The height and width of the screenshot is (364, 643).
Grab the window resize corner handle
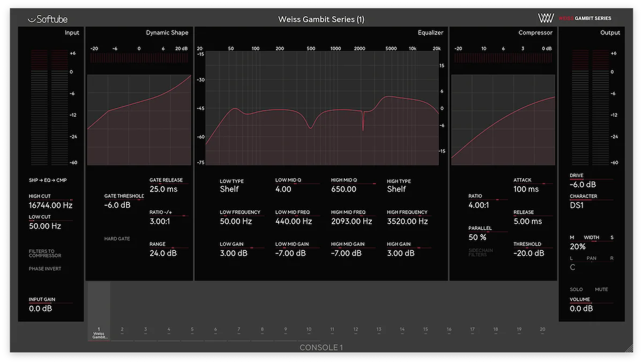pos(629,348)
